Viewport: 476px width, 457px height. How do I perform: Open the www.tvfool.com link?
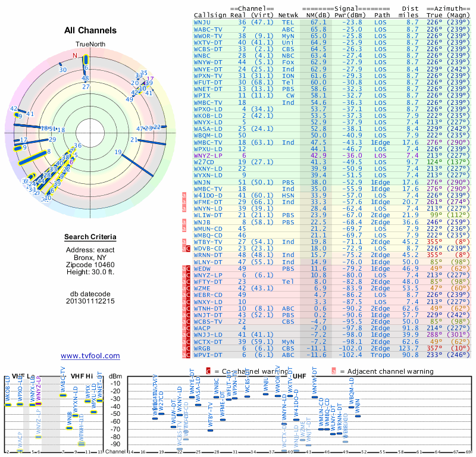(x=90, y=356)
